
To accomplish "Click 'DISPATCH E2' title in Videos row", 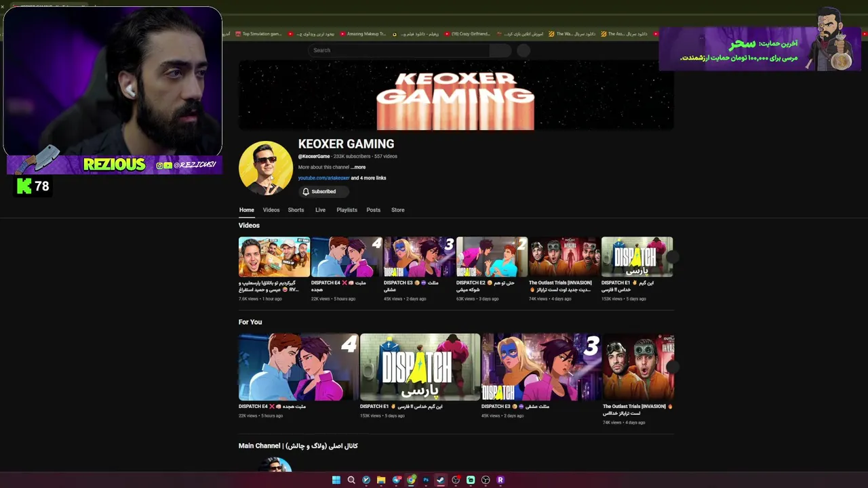I will pos(486,286).
